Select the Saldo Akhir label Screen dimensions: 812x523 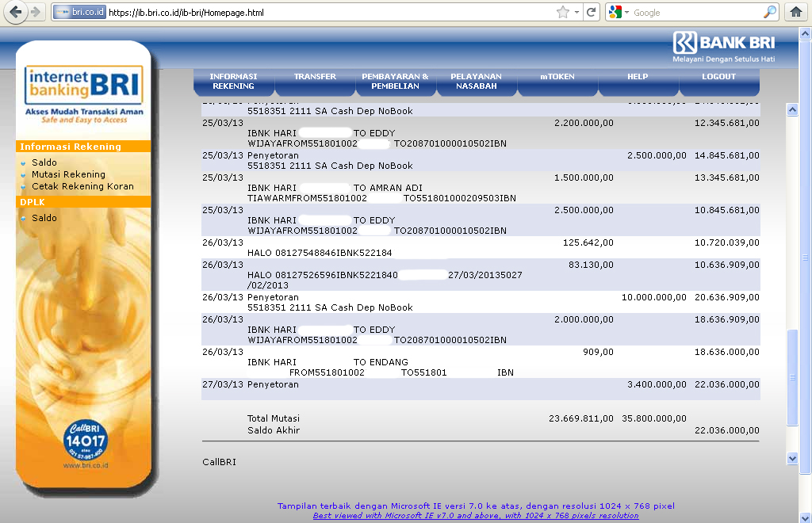tap(274, 430)
